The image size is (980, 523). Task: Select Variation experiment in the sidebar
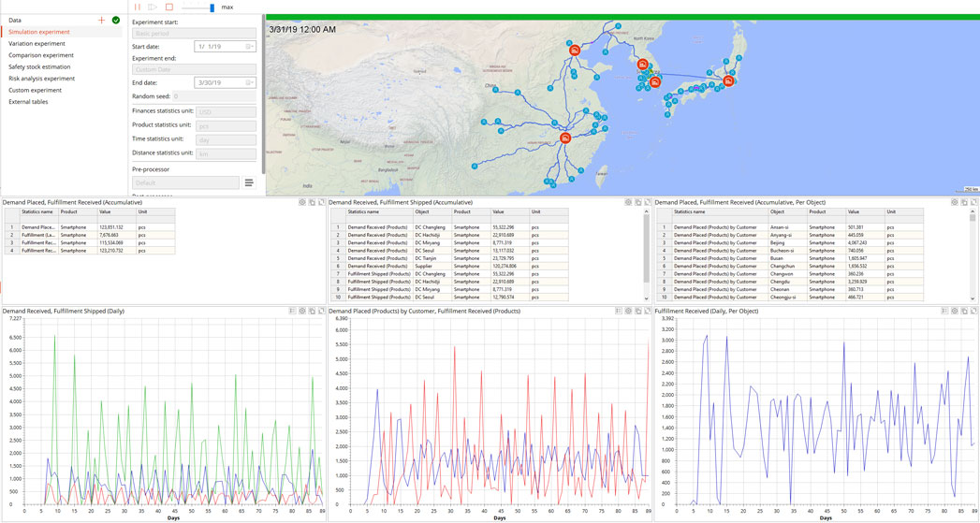pos(37,44)
